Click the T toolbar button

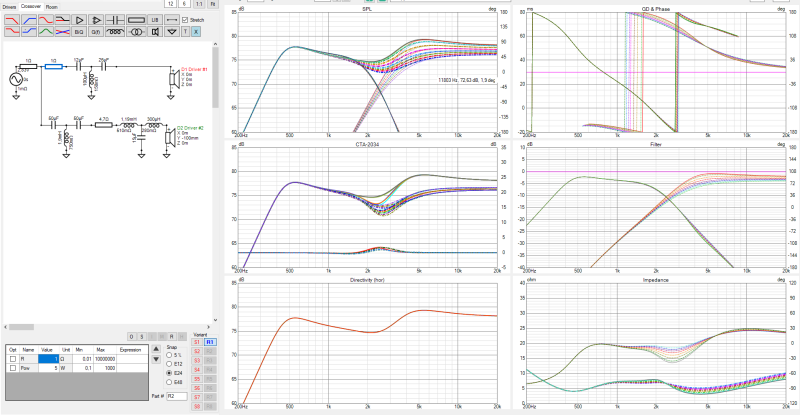[x=186, y=32]
